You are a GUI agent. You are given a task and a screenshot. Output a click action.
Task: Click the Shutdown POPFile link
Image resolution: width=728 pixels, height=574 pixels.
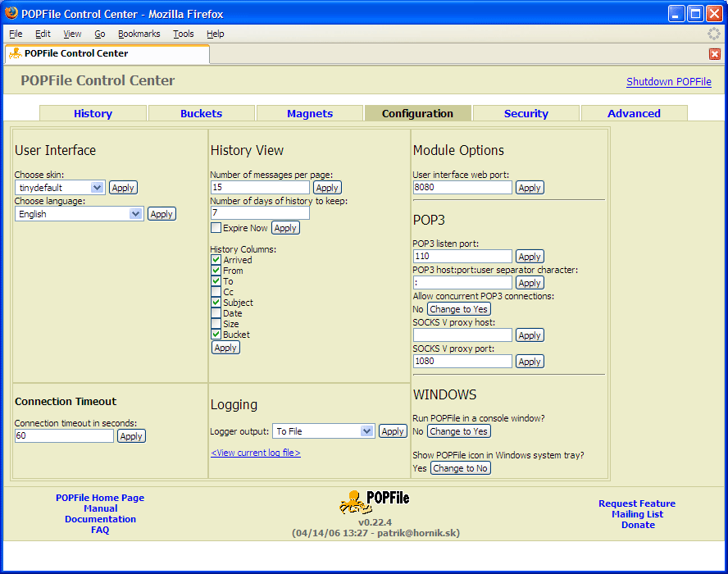tap(669, 82)
